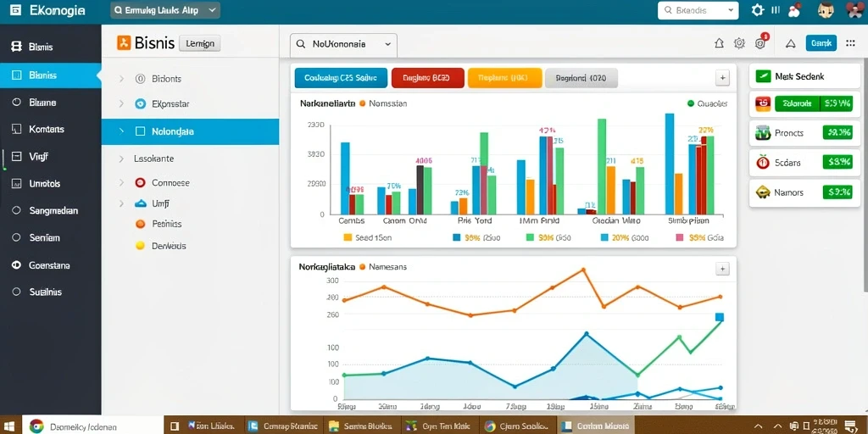The height and width of the screenshot is (434, 868).
Task: Click notification icon with red badge
Action: (x=760, y=42)
